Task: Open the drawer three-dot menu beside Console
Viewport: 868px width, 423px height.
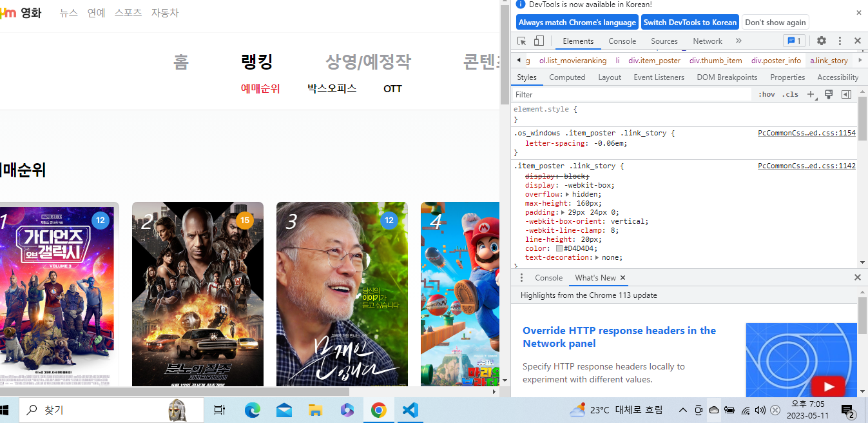Action: click(521, 278)
